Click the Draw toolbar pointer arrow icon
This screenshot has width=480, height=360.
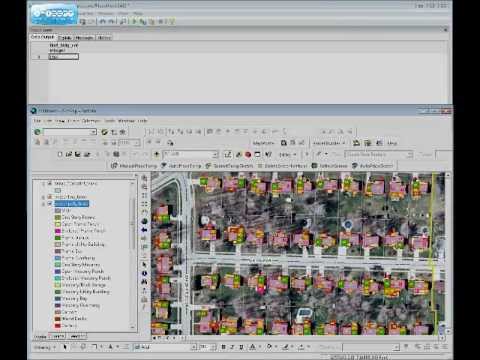click(x=65, y=347)
